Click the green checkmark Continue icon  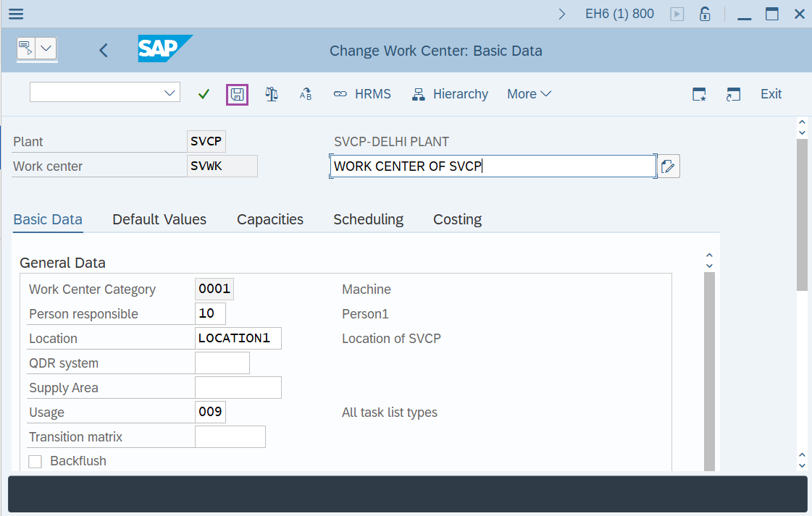tap(203, 93)
